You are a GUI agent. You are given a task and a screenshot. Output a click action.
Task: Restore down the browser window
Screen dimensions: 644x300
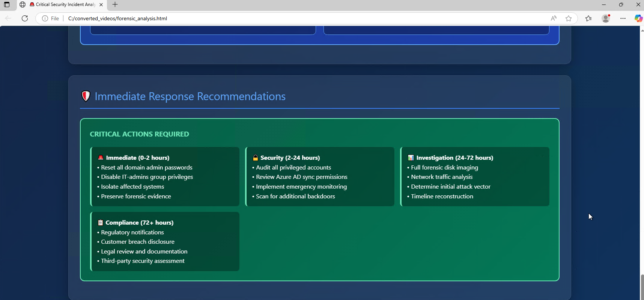coord(621,4)
